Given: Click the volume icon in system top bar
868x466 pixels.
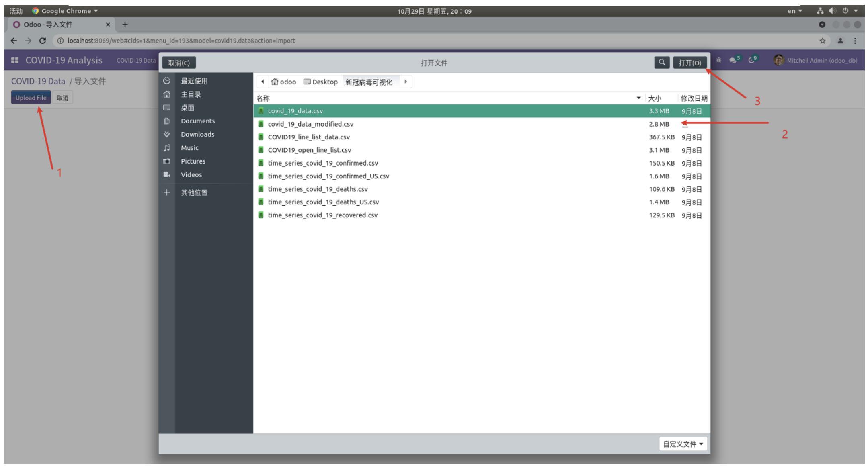Looking at the screenshot, I should pyautogui.click(x=832, y=11).
